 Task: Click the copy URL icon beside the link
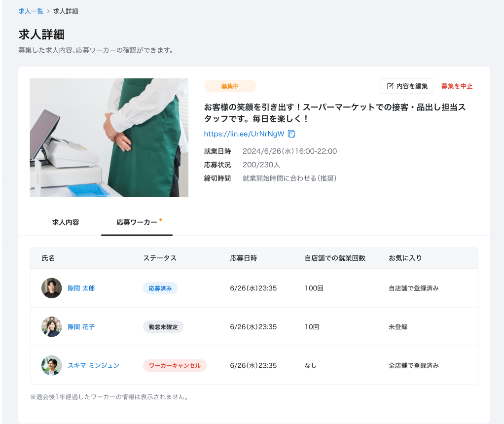point(291,134)
